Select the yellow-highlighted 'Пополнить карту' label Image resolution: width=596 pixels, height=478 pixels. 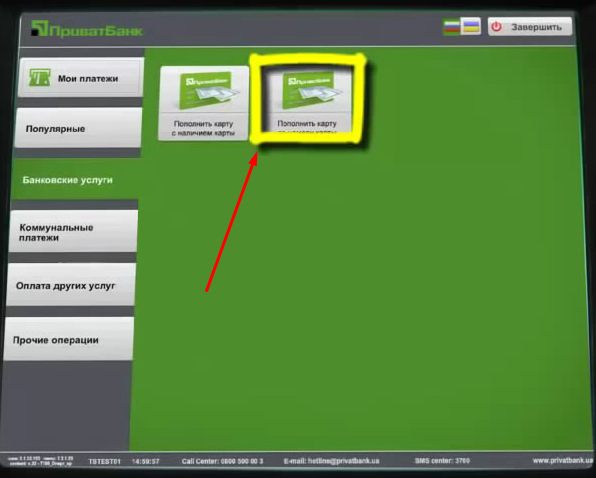coord(307,125)
